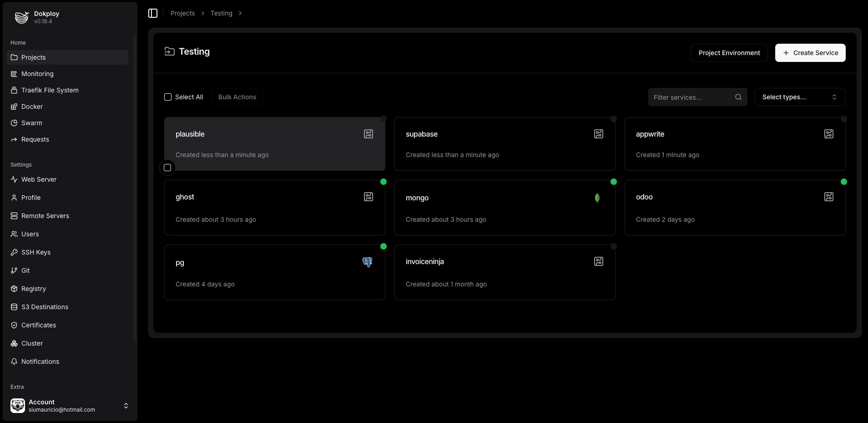Click the search magnifier in filter services field
Screen dimensions: 868x423
738,97
